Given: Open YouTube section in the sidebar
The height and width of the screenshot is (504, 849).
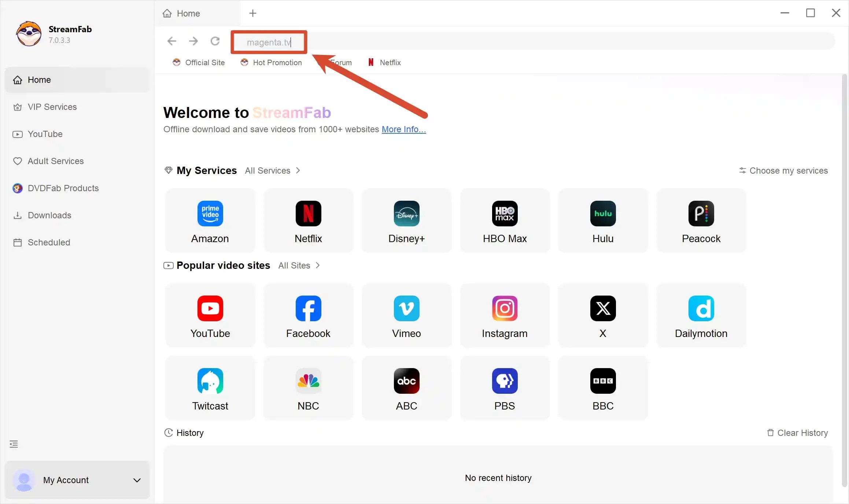Looking at the screenshot, I should click(x=77, y=134).
